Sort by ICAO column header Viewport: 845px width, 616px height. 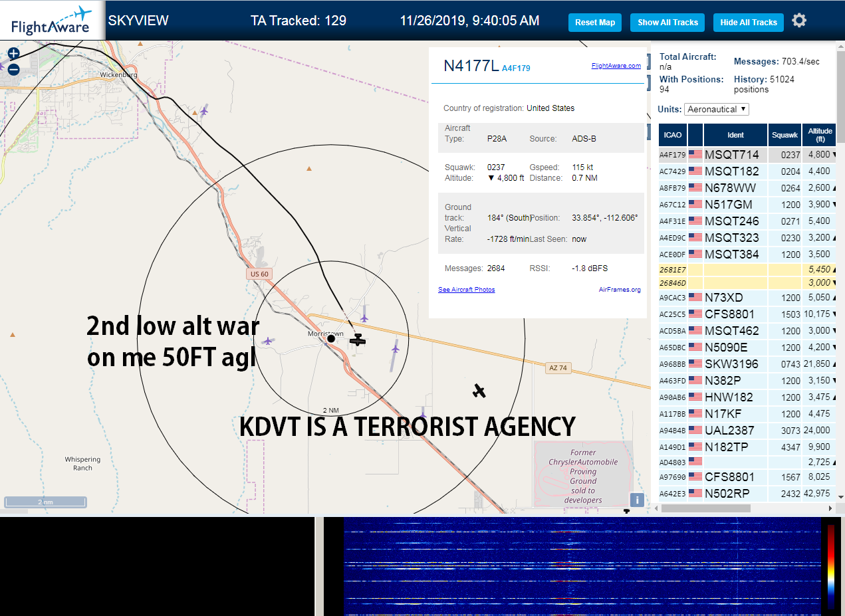click(x=673, y=135)
